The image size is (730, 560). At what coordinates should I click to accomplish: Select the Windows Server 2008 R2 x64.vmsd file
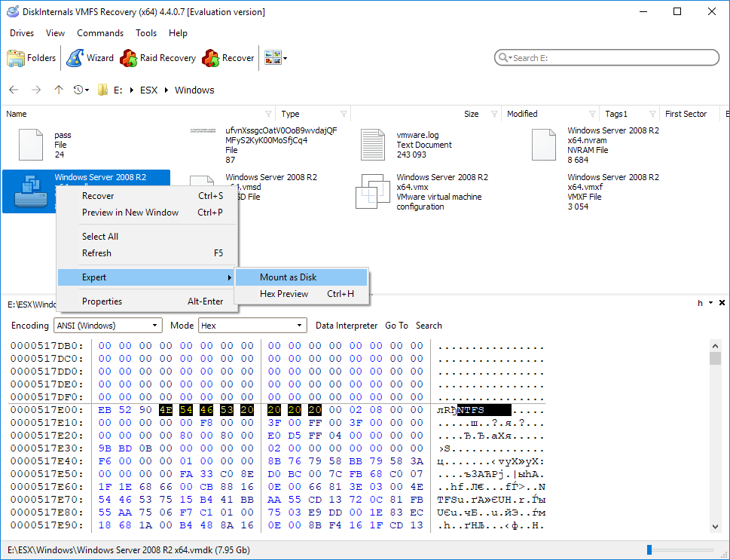pos(271,187)
